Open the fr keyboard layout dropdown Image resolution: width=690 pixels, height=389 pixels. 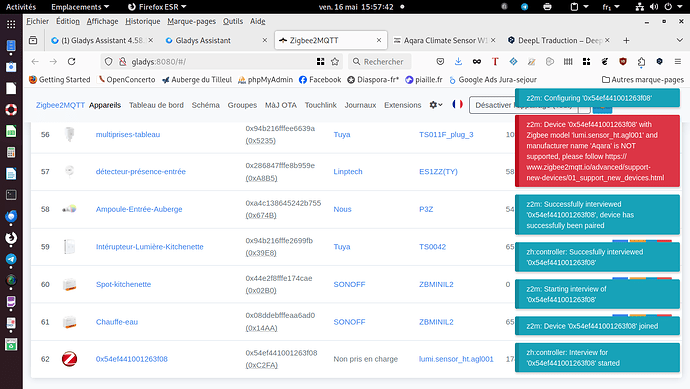click(x=611, y=7)
